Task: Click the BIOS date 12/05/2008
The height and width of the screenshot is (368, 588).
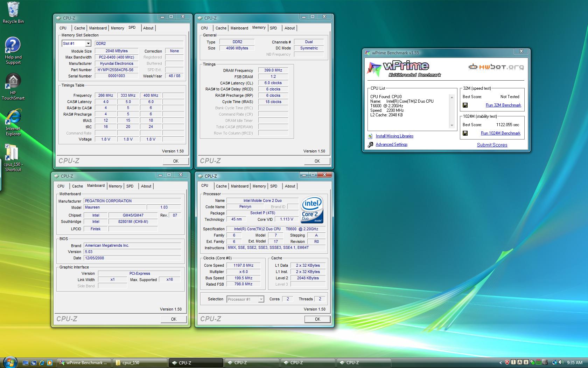Action: 132,258
